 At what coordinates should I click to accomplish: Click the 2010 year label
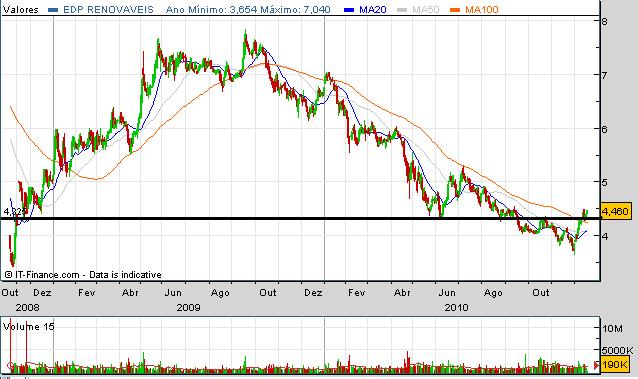457,307
